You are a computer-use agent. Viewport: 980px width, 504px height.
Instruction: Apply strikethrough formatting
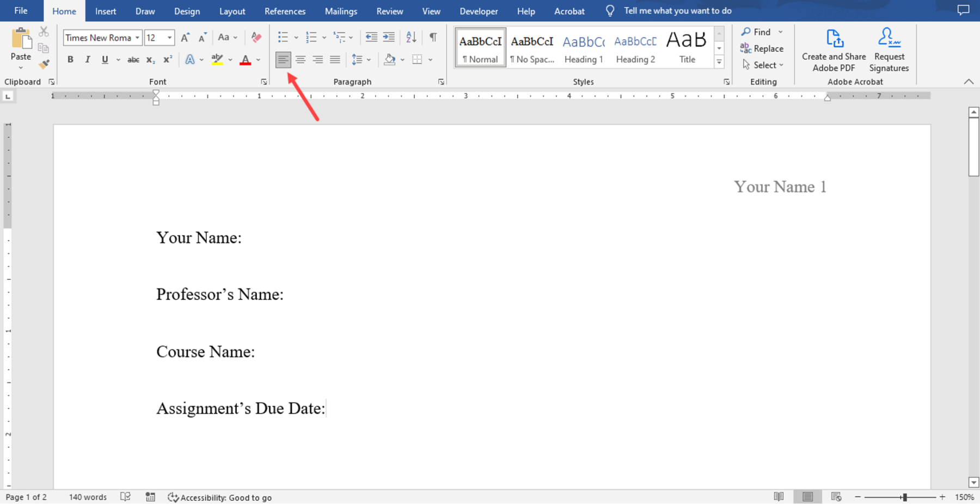click(133, 60)
